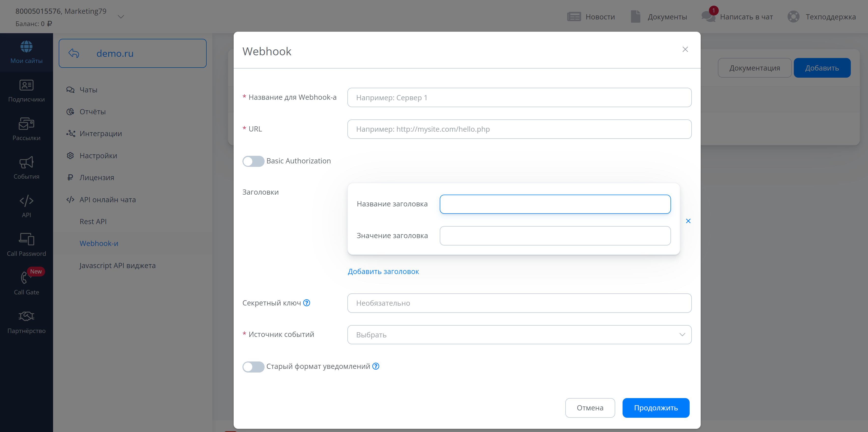Click the help icon next to Секретный ключ
The height and width of the screenshot is (432, 868).
click(306, 303)
